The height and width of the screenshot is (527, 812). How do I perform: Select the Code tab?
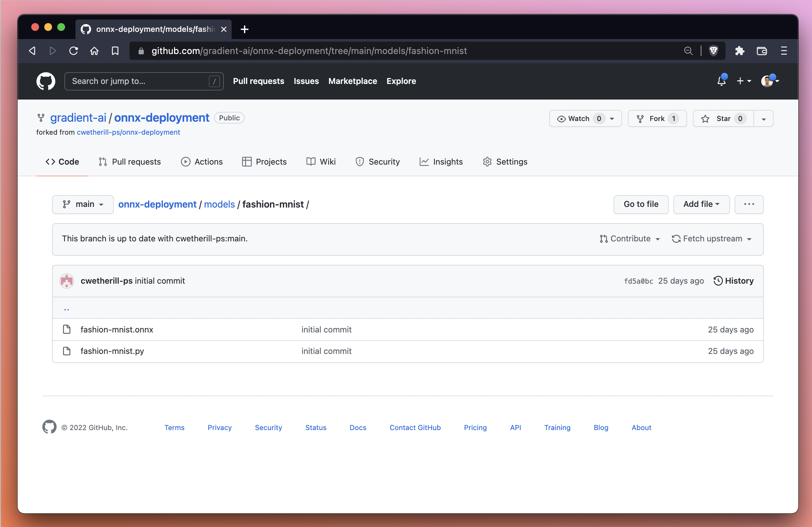point(62,162)
